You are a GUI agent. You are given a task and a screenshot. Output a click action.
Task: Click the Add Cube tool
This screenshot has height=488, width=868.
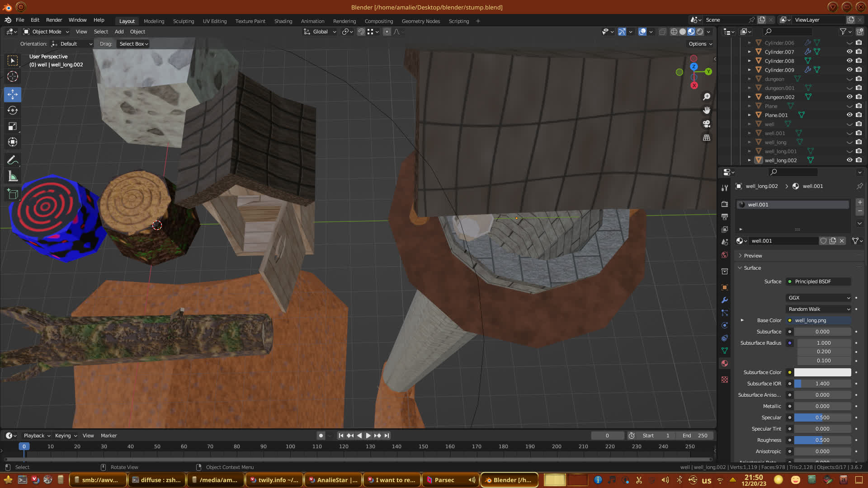pos(13,194)
